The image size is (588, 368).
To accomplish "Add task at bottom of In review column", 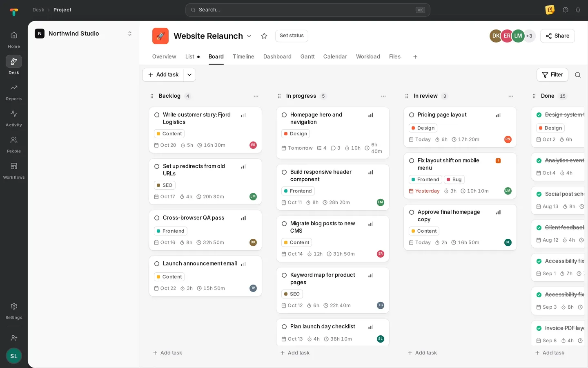I will 422,353.
